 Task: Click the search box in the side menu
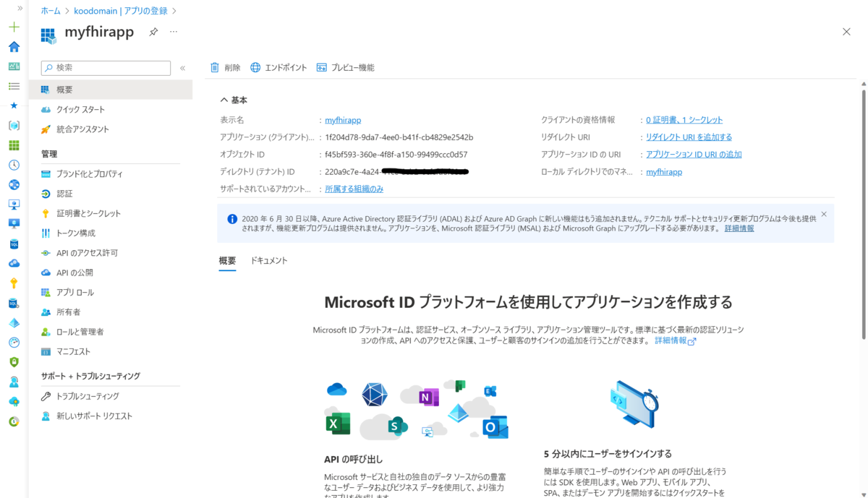click(106, 67)
